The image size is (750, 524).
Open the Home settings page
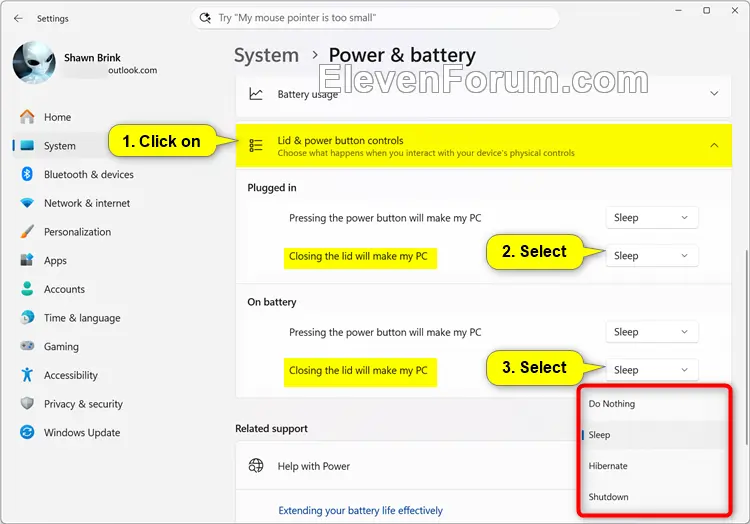[57, 117]
